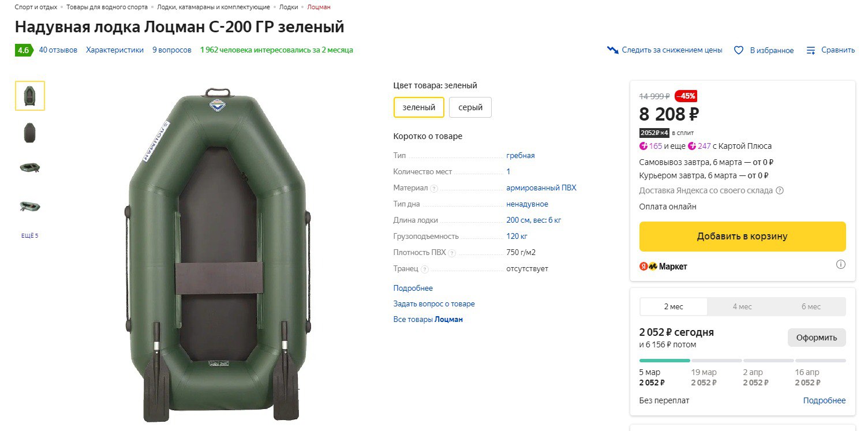The height and width of the screenshot is (431, 868).
Task: Click the help icon next to Материал
Action: pos(434,188)
